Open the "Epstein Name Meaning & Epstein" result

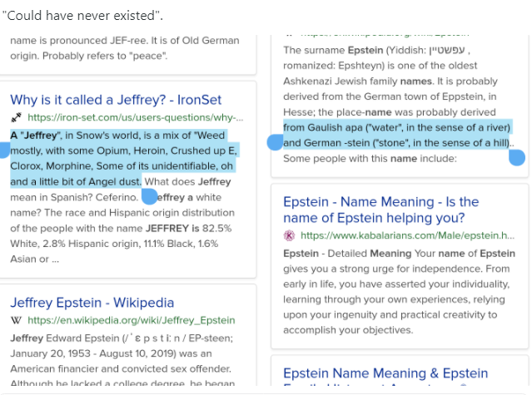[385, 373]
